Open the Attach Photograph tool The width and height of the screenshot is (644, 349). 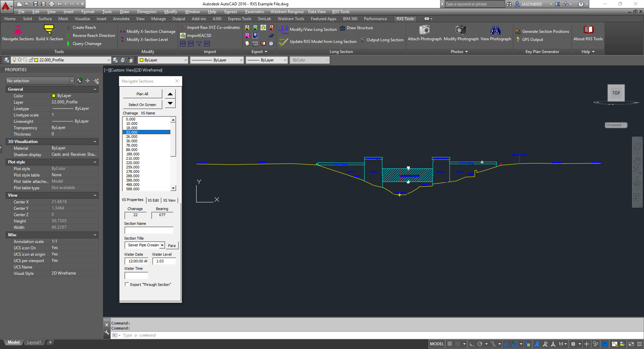click(424, 30)
